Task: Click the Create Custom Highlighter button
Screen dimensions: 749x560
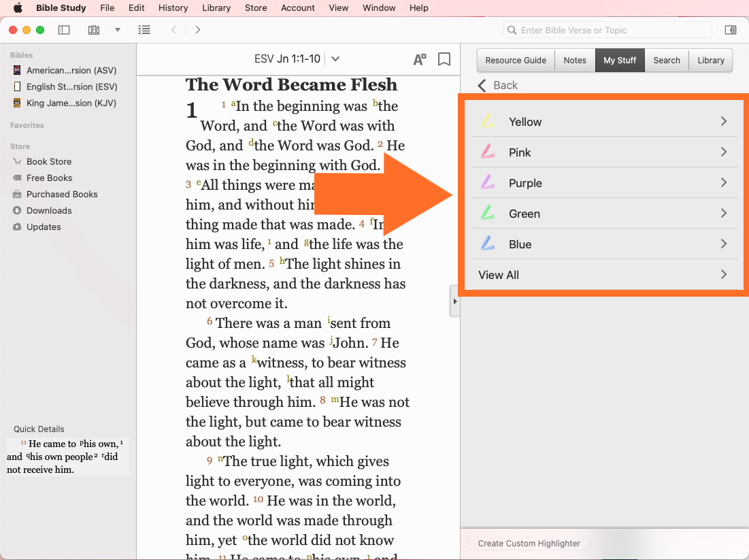Action: pos(529,543)
